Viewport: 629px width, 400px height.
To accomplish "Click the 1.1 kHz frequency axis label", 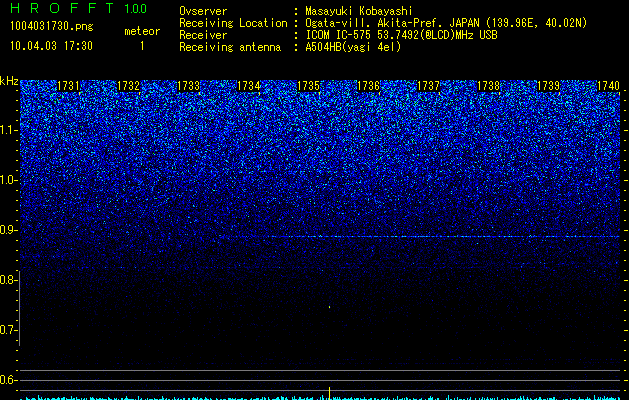I will click(x=9, y=130).
